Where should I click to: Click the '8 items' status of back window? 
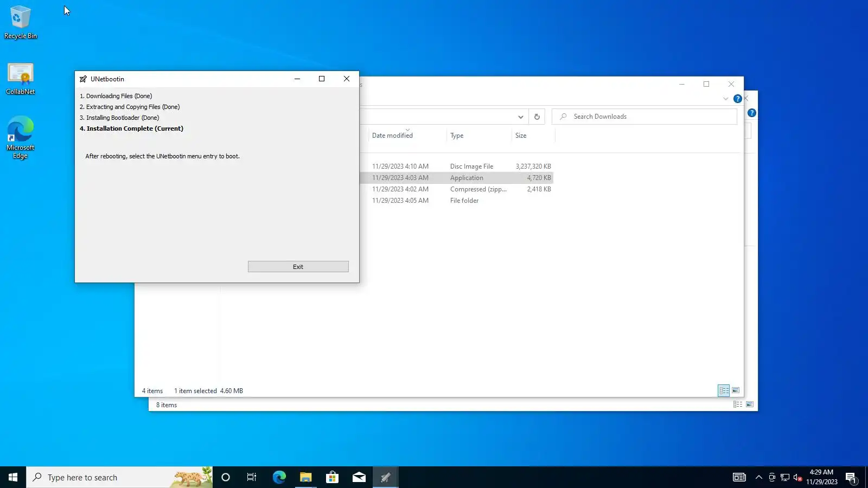point(167,405)
